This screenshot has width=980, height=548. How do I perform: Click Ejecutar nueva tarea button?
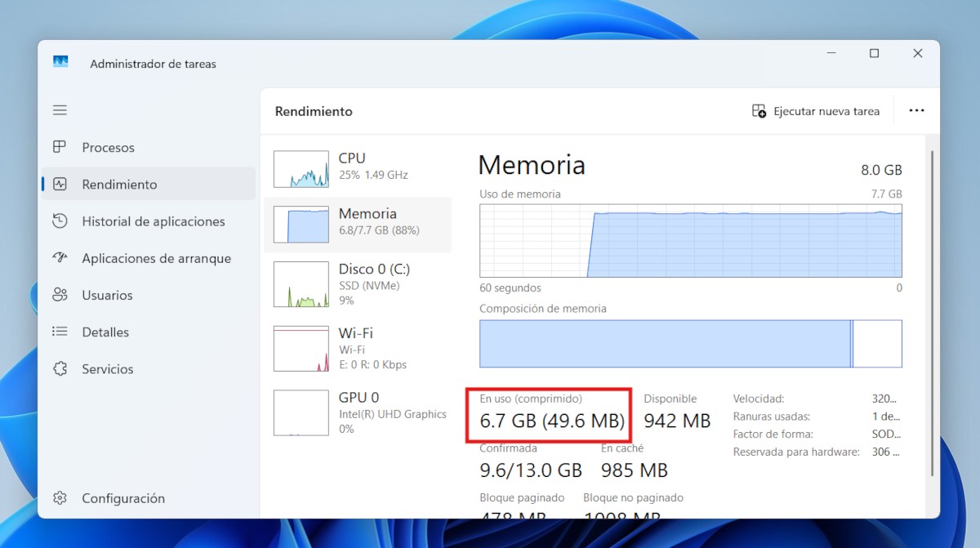tap(815, 110)
